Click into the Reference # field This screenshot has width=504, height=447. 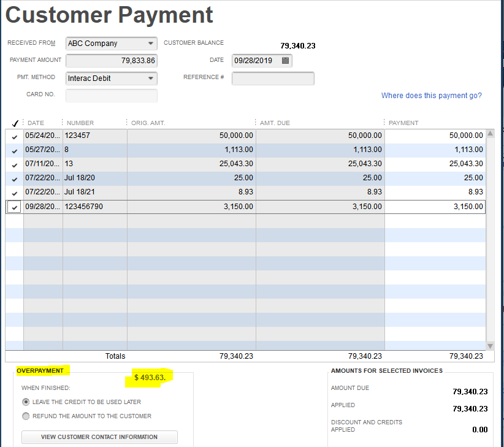273,78
